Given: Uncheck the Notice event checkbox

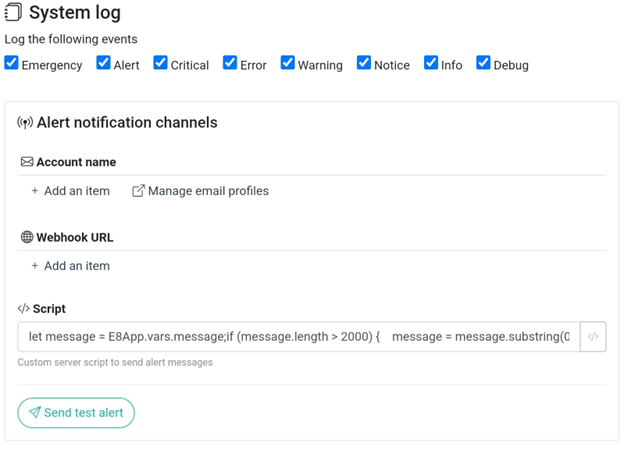Looking at the screenshot, I should (364, 63).
